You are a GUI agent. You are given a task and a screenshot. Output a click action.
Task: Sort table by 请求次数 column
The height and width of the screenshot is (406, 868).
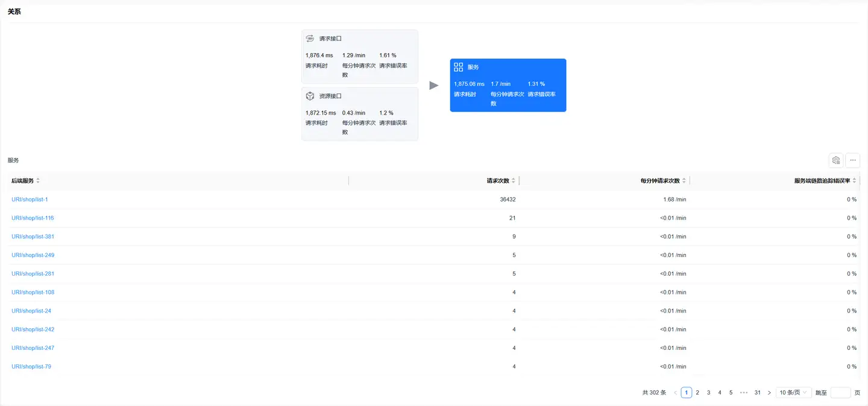(x=513, y=181)
